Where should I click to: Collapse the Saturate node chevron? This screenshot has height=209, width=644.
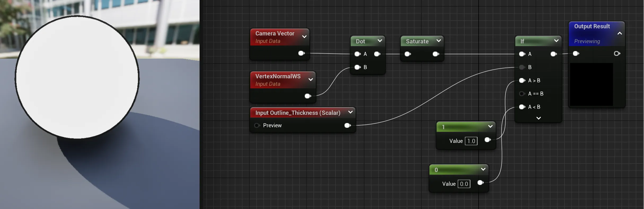[x=439, y=40]
